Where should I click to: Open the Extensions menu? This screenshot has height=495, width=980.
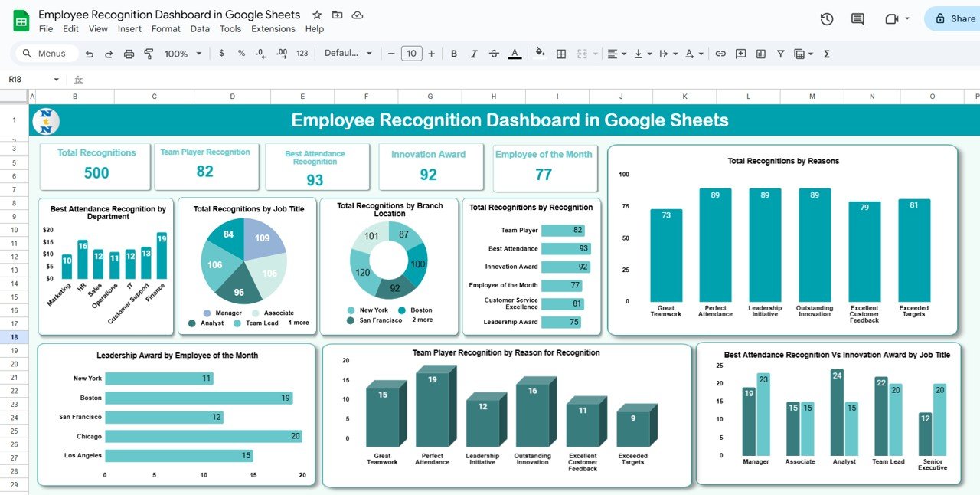[x=273, y=29]
